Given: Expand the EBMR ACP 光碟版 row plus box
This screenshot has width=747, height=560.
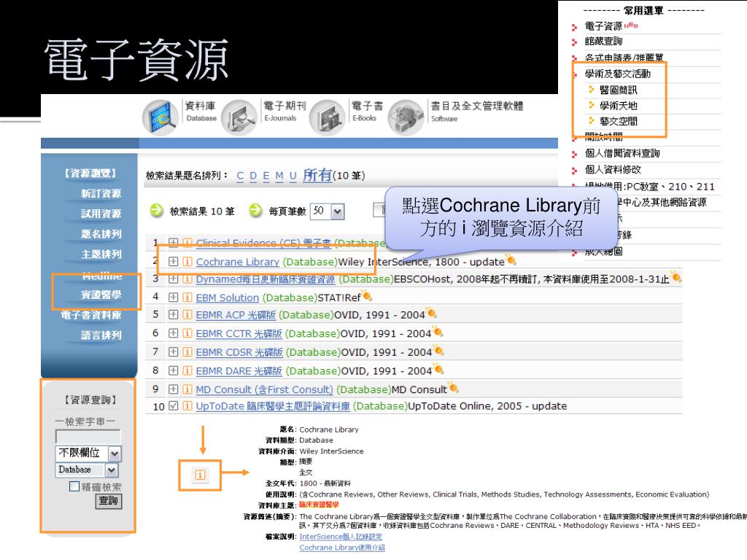Looking at the screenshot, I should 174,314.
